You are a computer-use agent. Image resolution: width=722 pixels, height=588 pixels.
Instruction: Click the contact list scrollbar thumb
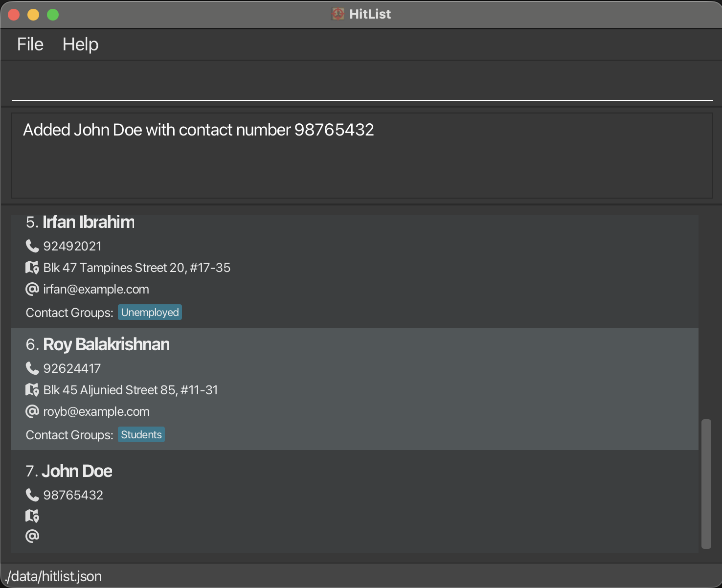coord(706,483)
